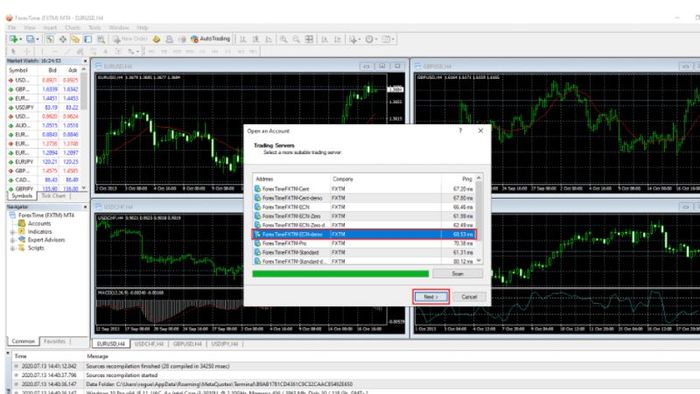700x394 pixels.
Task: Expand the Expert Advisors node in Navigator
Action: click(12, 240)
